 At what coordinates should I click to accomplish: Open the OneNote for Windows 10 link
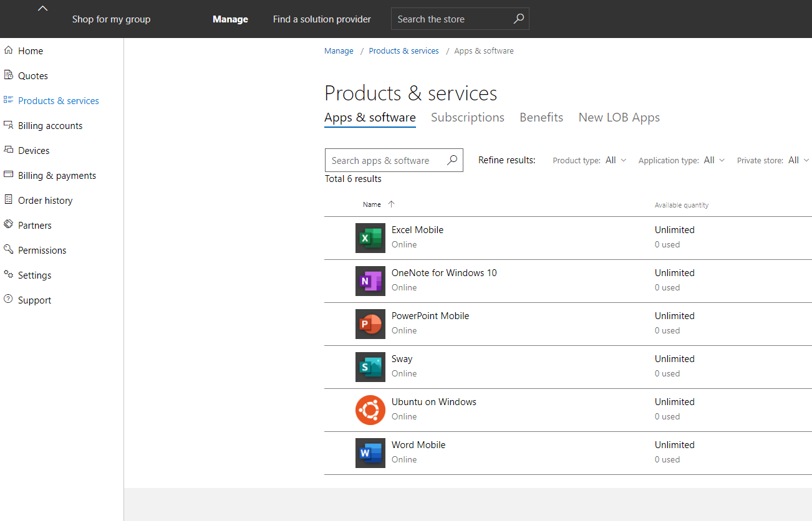point(444,273)
